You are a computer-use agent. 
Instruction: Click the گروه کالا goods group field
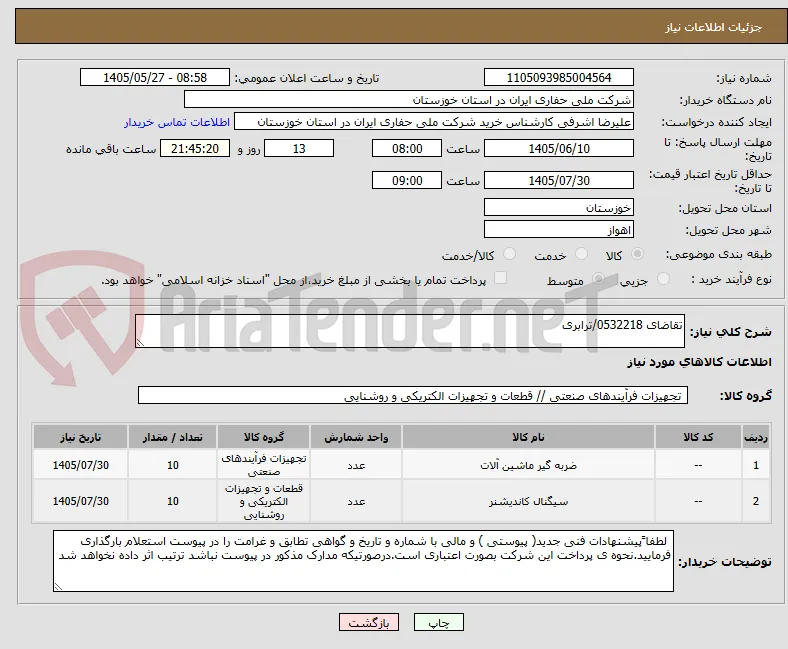tap(413, 395)
